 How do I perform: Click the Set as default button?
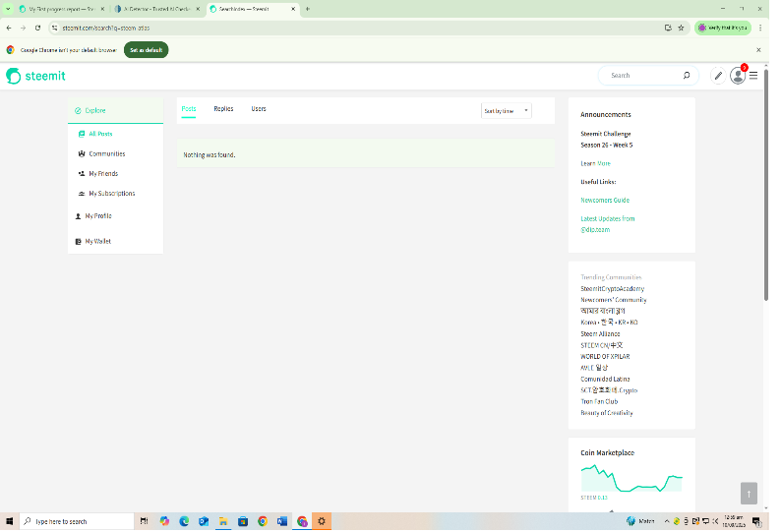pos(146,50)
